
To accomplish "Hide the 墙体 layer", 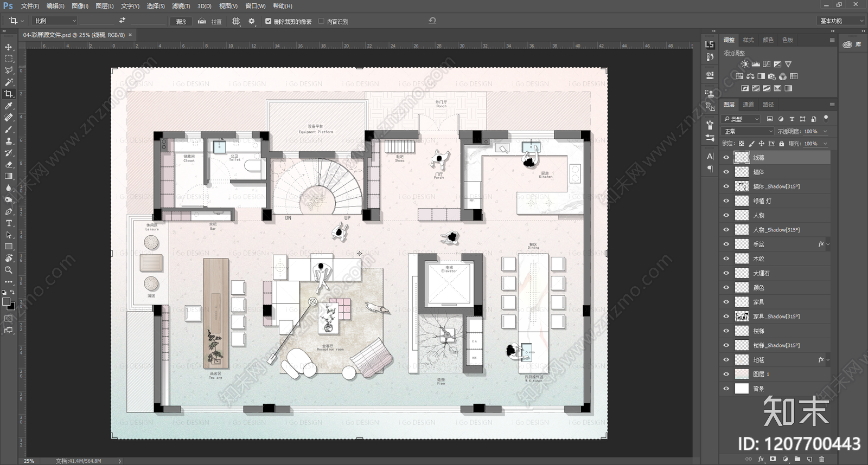I will tap(726, 172).
